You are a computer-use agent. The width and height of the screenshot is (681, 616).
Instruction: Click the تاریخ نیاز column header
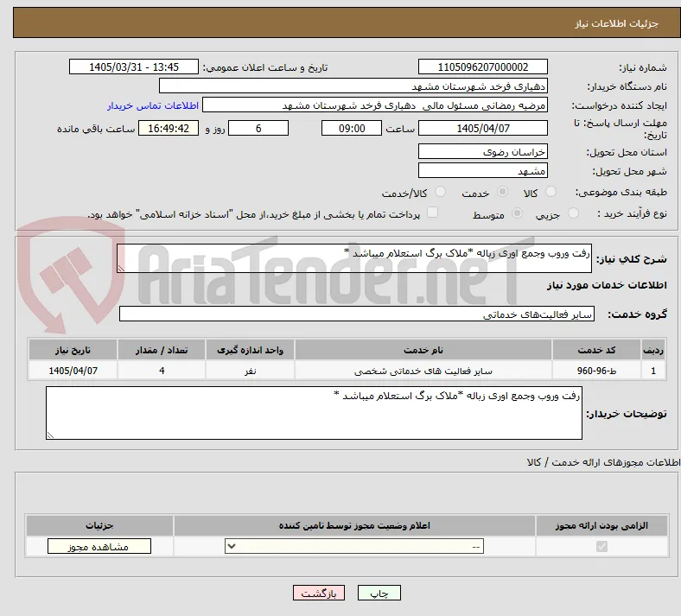[x=73, y=350]
